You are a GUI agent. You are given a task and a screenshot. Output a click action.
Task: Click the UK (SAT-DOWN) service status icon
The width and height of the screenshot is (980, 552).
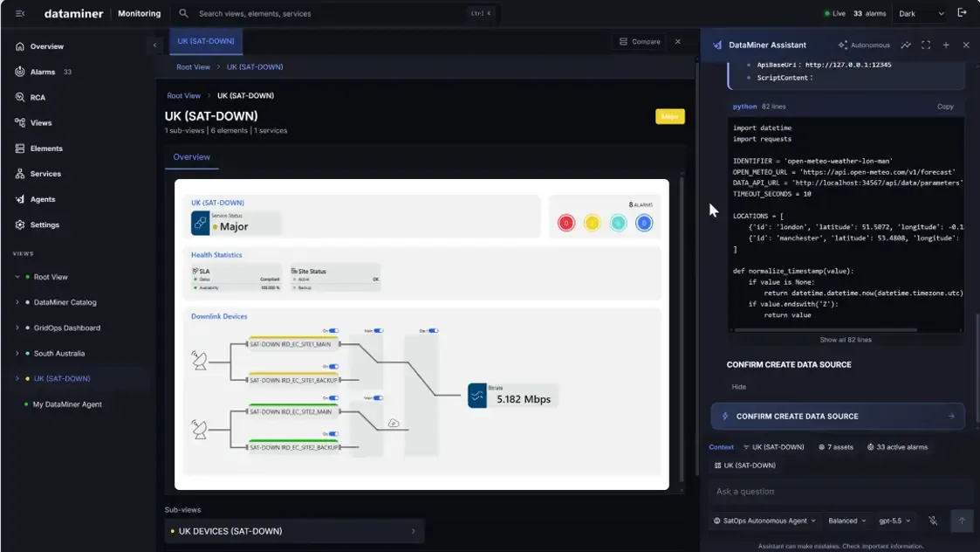click(200, 224)
